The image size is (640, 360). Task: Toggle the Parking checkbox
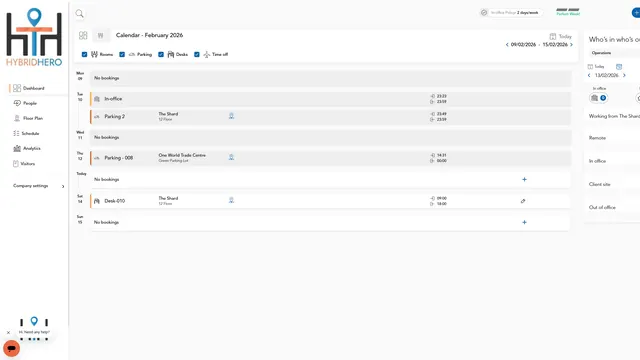point(122,54)
